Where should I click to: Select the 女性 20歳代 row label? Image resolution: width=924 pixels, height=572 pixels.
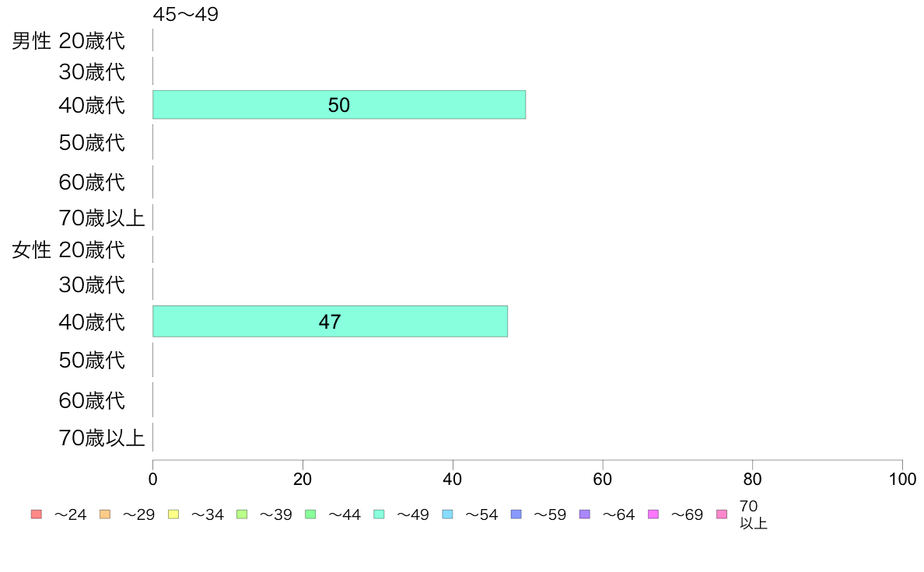pyautogui.click(x=68, y=250)
